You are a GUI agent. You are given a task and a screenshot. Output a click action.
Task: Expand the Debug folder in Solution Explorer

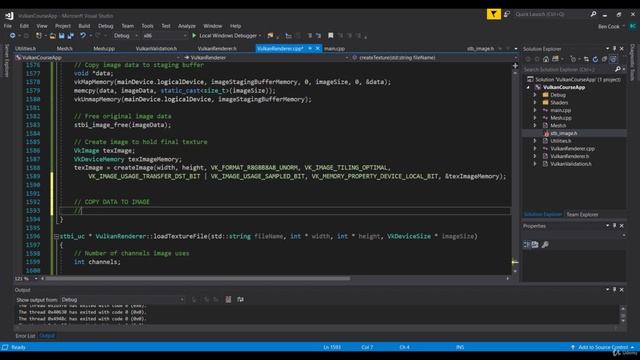click(535, 95)
